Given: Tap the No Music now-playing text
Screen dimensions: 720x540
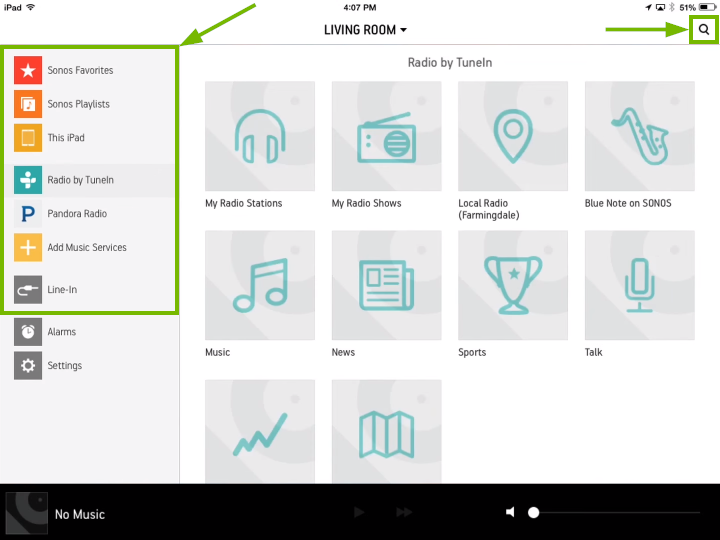Looking at the screenshot, I should click(80, 514).
